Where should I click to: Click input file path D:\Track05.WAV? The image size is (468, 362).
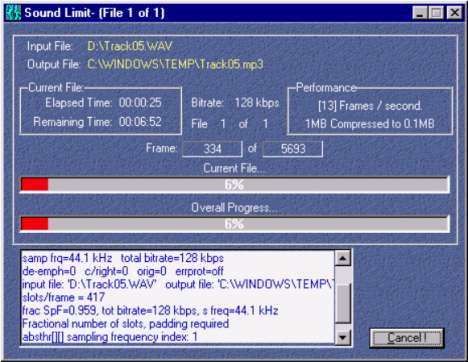(x=130, y=46)
